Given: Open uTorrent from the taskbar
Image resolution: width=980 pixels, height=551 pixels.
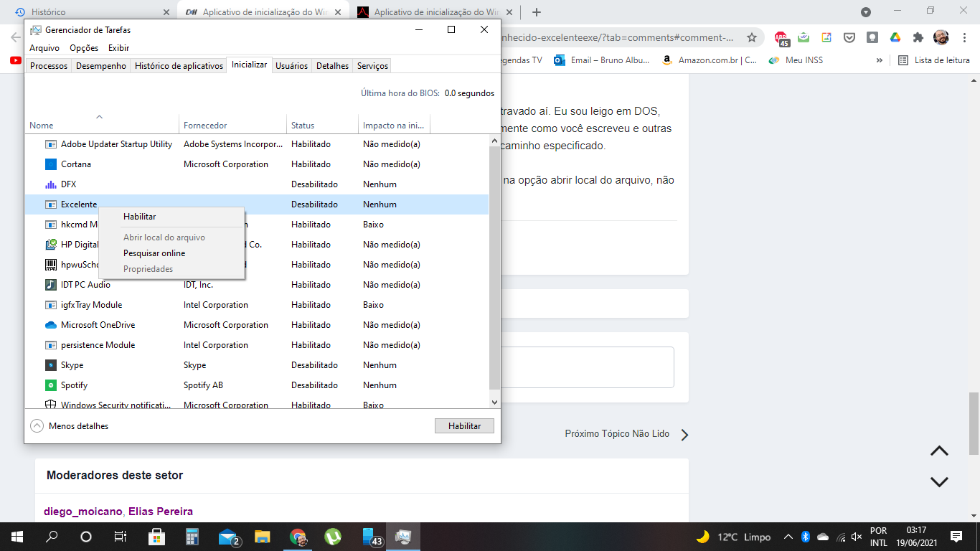Looking at the screenshot, I should click(332, 537).
